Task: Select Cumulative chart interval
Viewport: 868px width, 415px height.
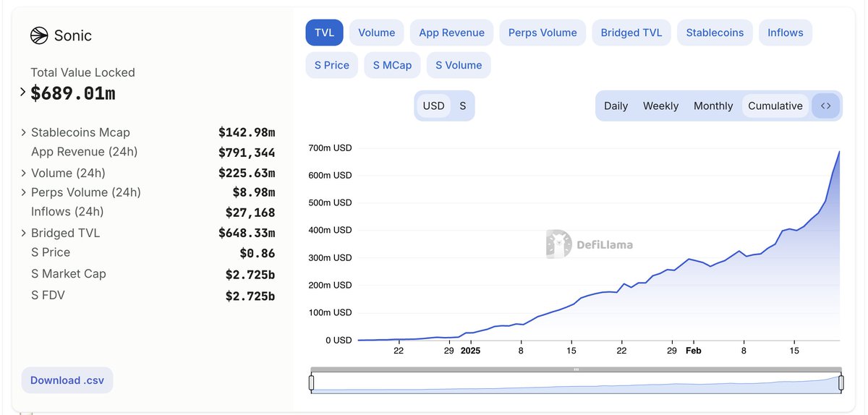Action: pos(775,106)
